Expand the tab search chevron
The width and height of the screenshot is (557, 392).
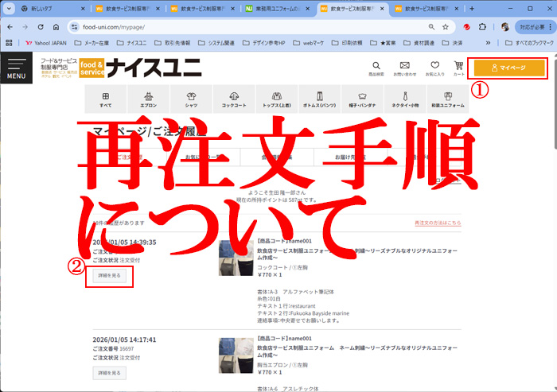(x=9, y=9)
